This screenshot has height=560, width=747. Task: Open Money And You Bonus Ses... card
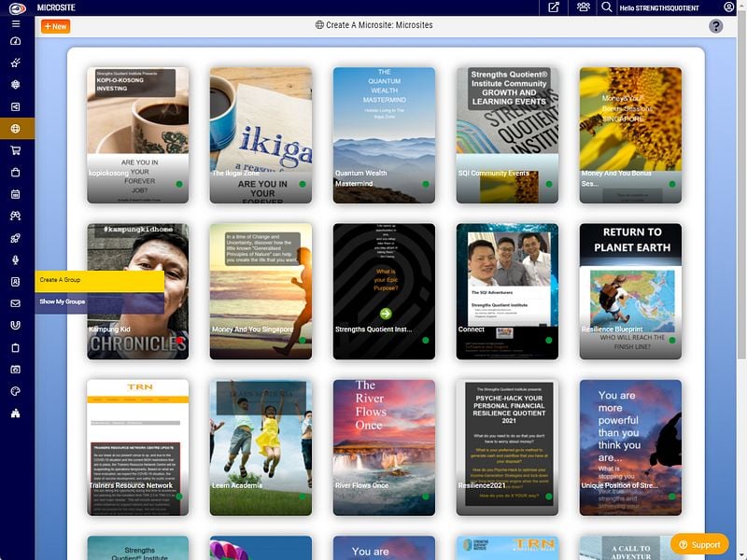click(631, 135)
